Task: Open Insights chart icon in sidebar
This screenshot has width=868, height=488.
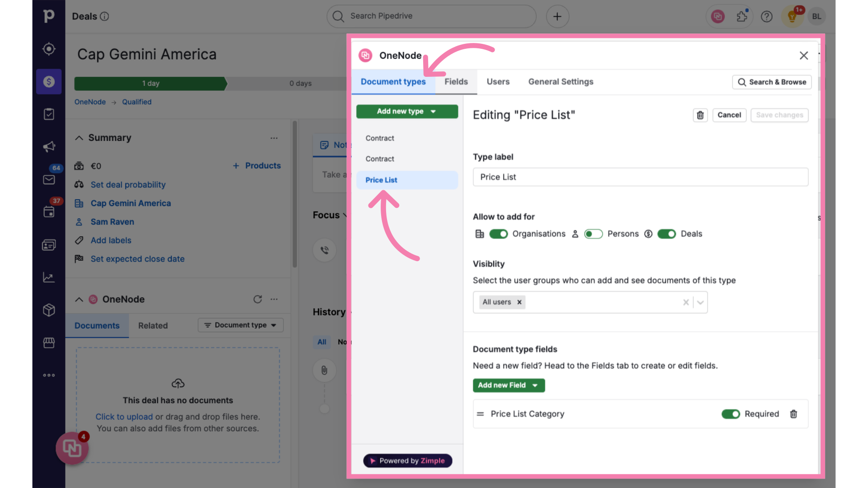Action: 49,277
